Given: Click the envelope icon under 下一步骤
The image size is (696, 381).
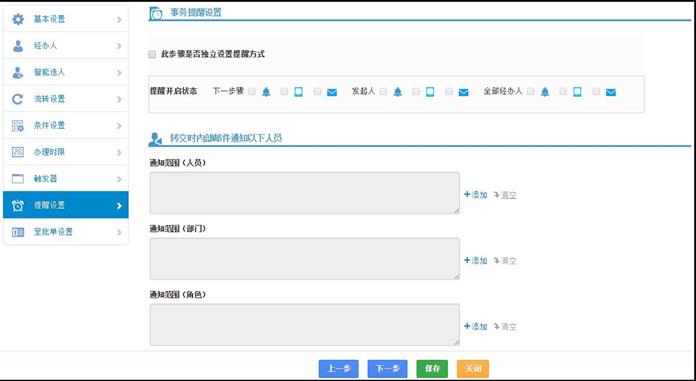Looking at the screenshot, I should [x=332, y=92].
